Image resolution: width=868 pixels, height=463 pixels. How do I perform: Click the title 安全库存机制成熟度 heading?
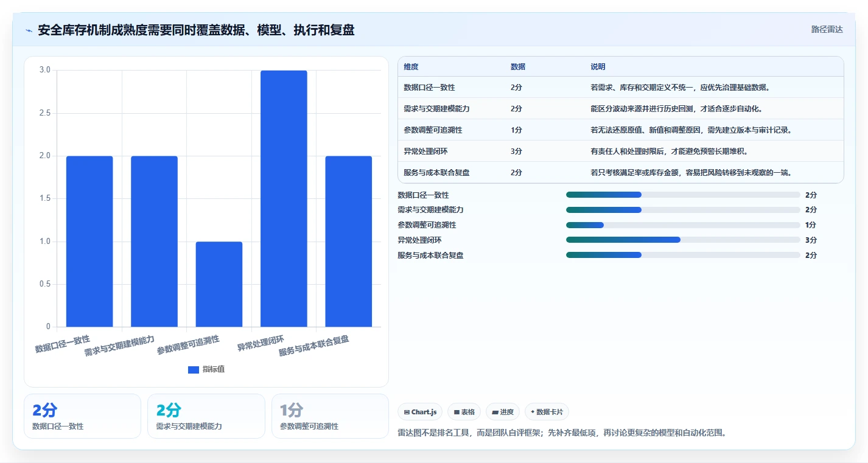click(x=196, y=30)
